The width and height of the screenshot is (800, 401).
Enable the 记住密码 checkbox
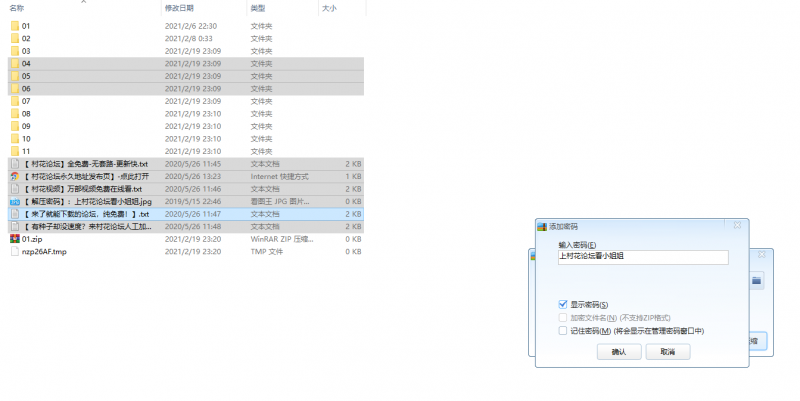(564, 330)
